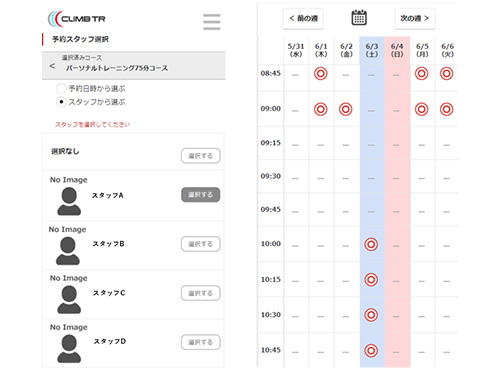Book the 08:45 slot on 6/6

(446, 74)
